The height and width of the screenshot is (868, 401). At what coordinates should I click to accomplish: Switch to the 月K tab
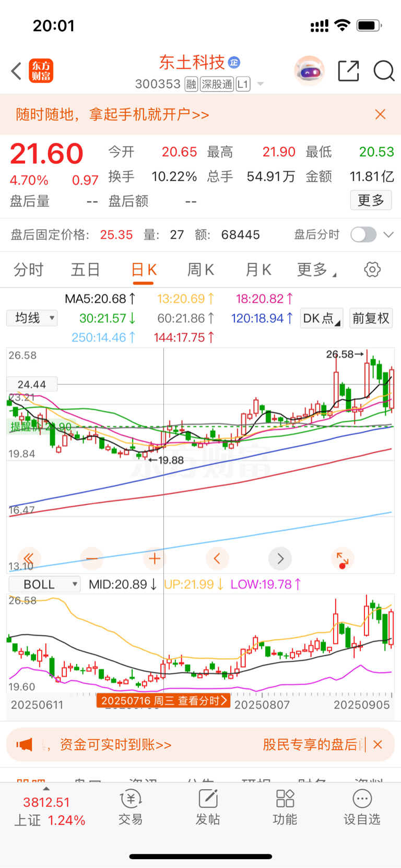click(258, 270)
